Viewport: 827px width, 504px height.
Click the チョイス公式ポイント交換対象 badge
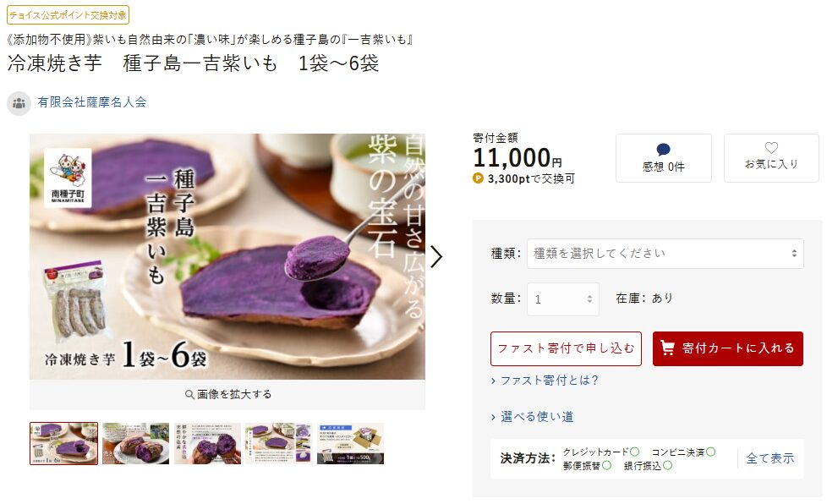(68, 14)
